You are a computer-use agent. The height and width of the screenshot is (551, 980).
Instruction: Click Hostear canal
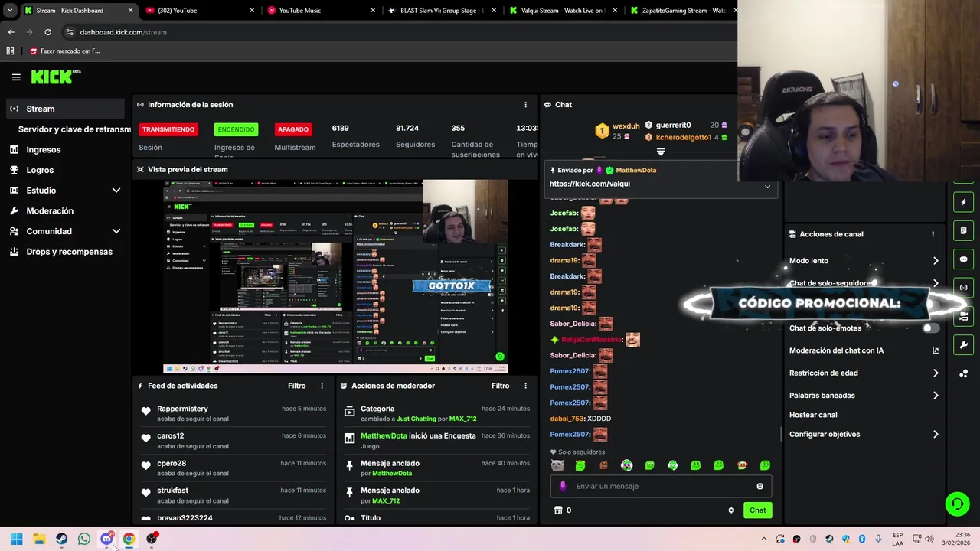pos(813,415)
